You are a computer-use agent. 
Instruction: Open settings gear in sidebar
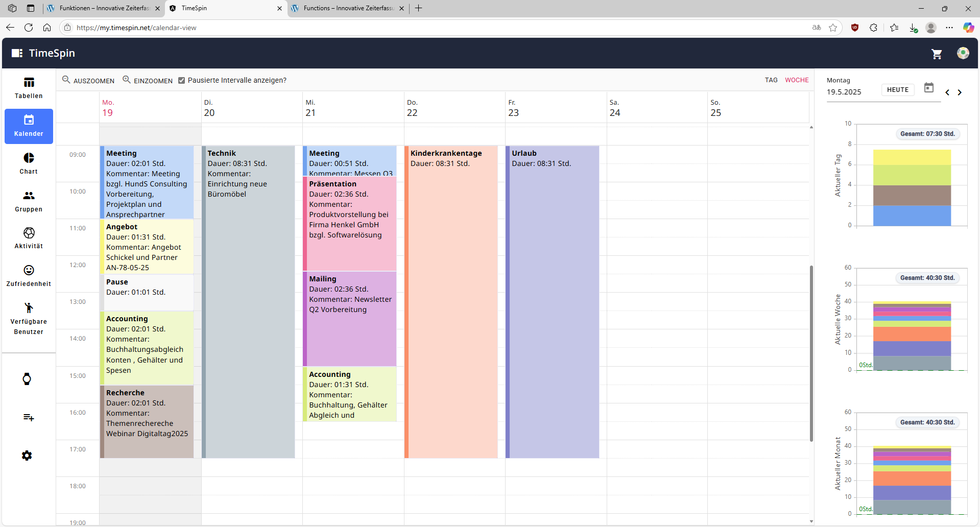click(27, 456)
